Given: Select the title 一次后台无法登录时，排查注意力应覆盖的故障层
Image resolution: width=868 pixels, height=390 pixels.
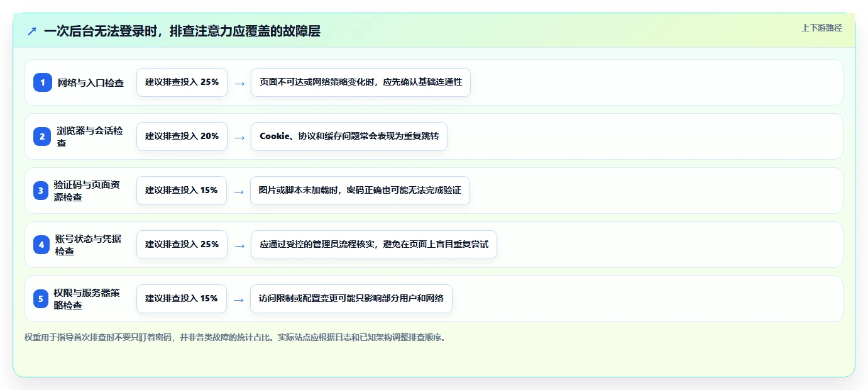Looking at the screenshot, I should 182,31.
